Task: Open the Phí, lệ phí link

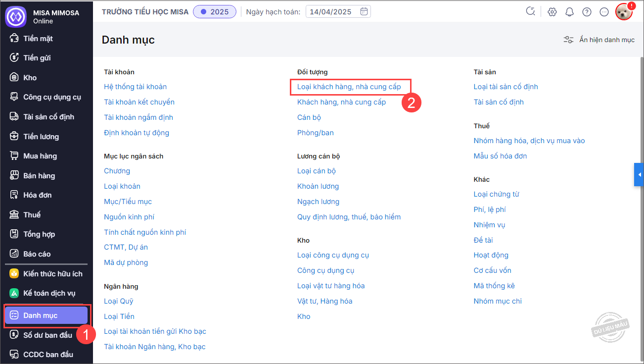Action: pos(490,209)
